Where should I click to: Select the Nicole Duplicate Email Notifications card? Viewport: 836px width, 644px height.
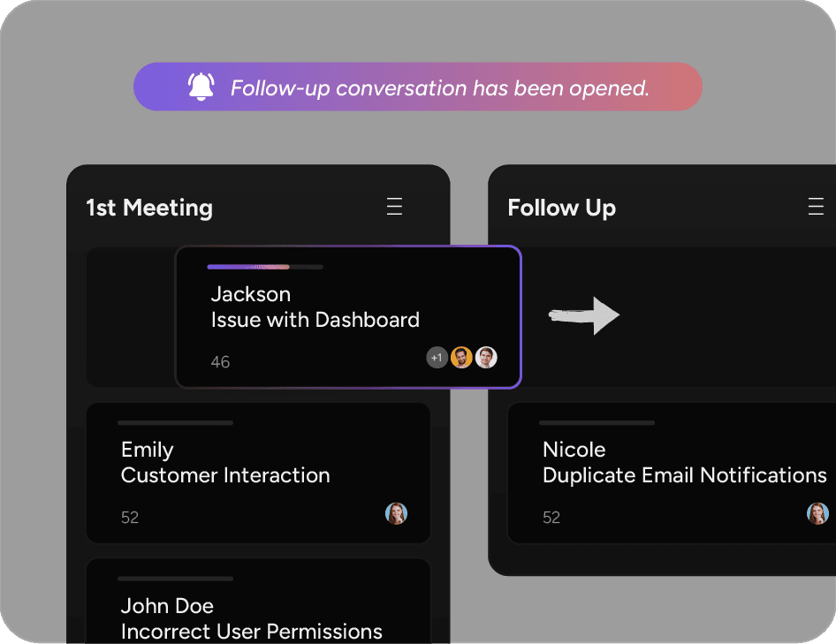click(x=672, y=473)
